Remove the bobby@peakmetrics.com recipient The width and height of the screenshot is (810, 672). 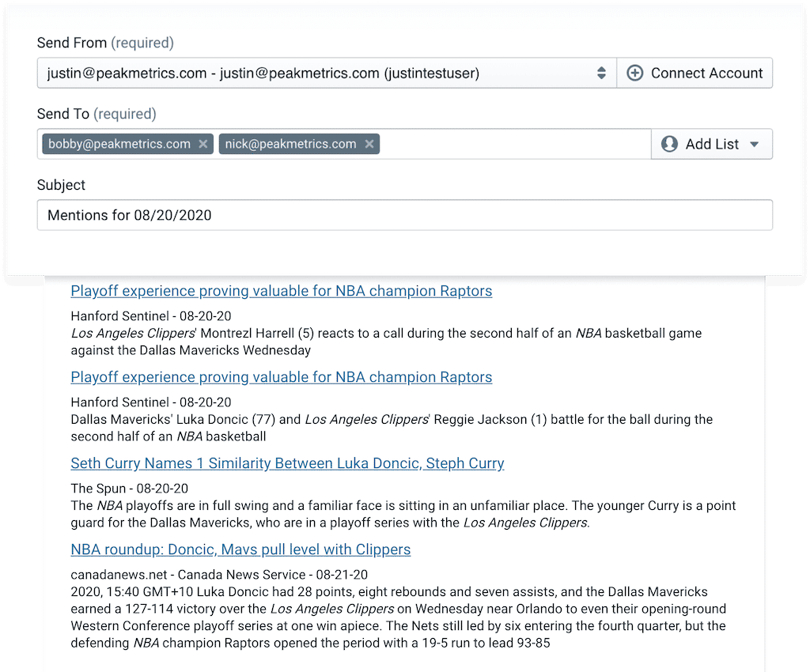tap(203, 144)
